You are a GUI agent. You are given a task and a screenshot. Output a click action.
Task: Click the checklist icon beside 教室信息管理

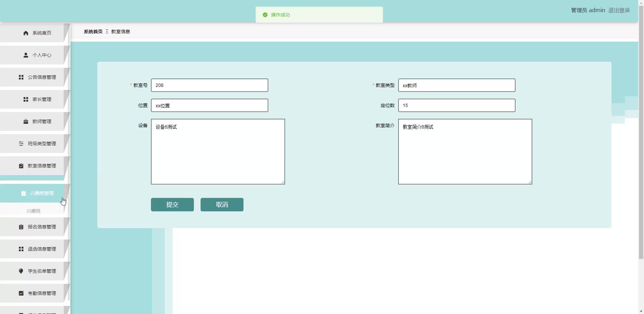pyautogui.click(x=21, y=166)
